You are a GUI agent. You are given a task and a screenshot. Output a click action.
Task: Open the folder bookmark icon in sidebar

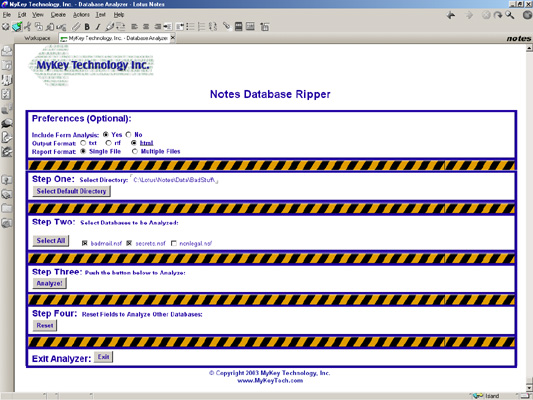[7, 208]
